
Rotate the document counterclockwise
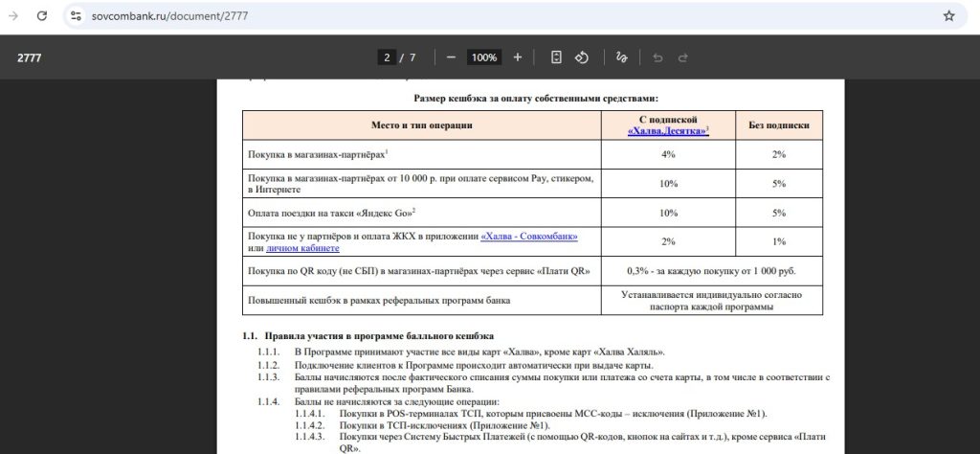click(582, 57)
